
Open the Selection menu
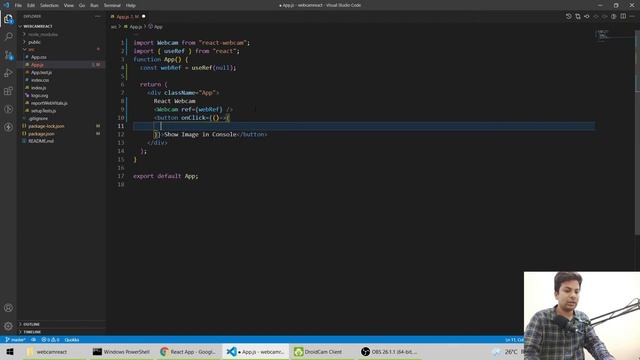click(x=49, y=5)
